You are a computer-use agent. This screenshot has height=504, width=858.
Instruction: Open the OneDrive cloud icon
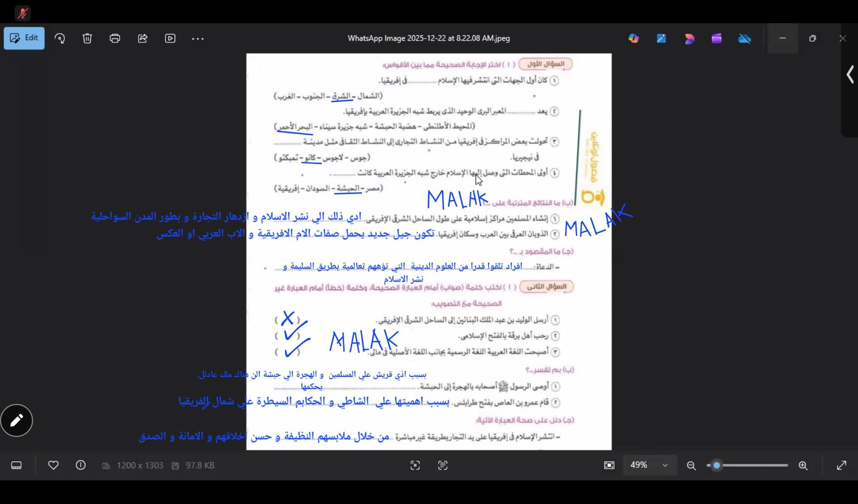click(744, 38)
